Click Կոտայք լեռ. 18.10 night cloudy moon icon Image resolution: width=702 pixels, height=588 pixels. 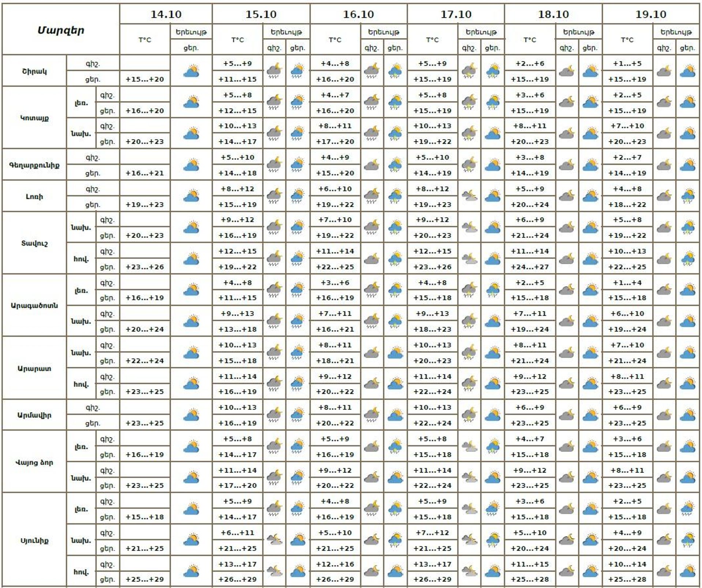[567, 102]
